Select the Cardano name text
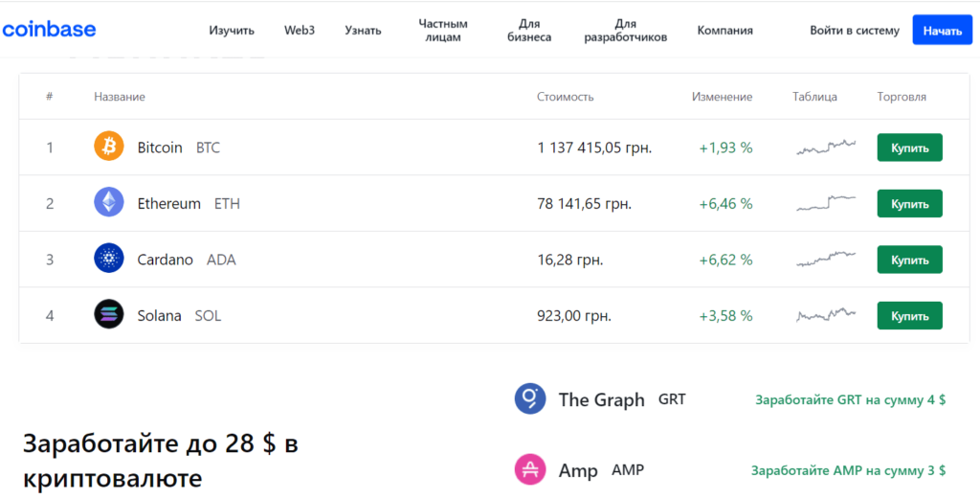The image size is (980, 499). point(165,260)
